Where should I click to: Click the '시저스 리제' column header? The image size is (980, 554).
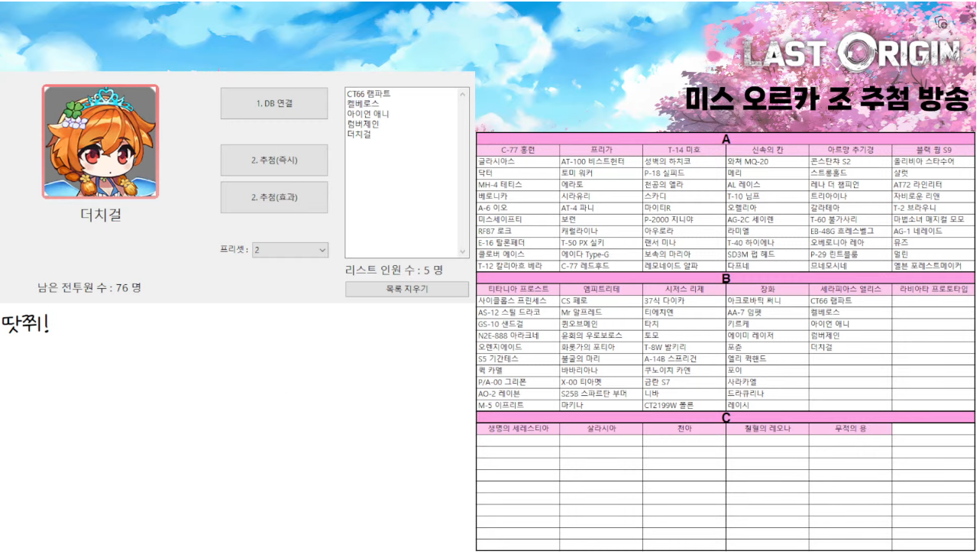(684, 289)
